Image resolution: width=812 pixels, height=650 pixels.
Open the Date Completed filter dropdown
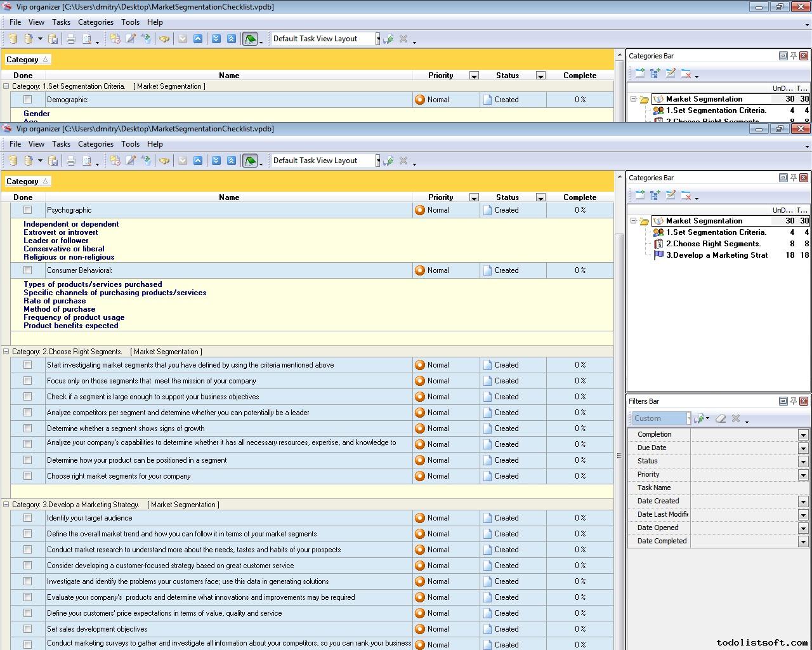(803, 541)
